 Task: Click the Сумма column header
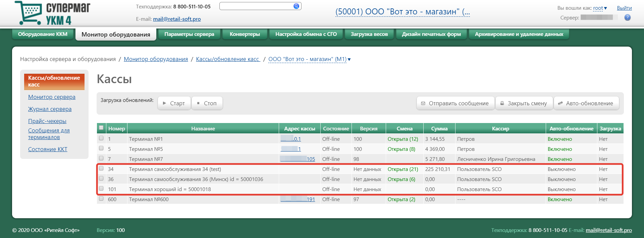pos(439,128)
